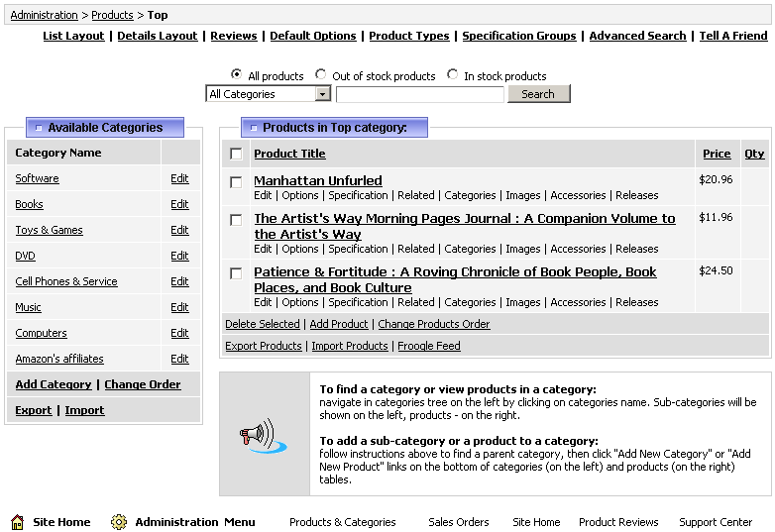Viewport: 775px width, 532px height.
Task: Click the Add Product link
Action: [x=338, y=324]
